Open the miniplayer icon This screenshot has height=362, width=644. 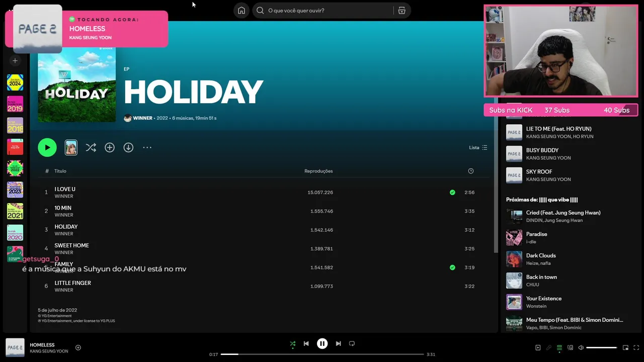tap(625, 347)
